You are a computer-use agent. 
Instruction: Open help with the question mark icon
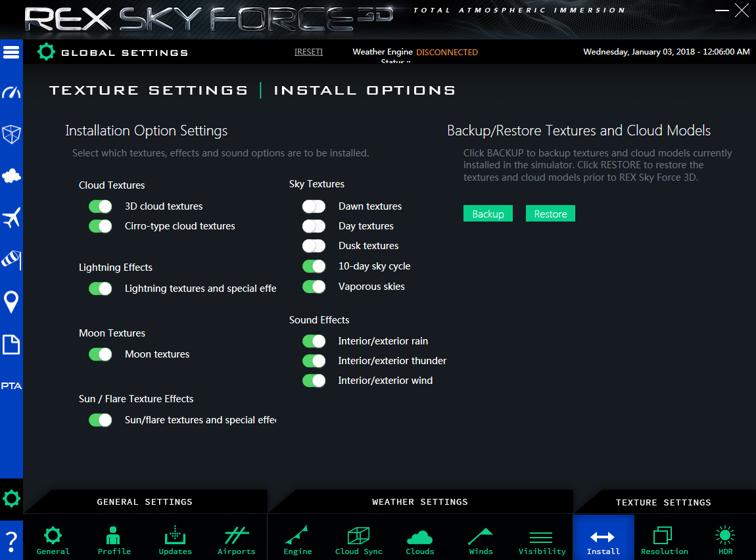(x=11, y=542)
